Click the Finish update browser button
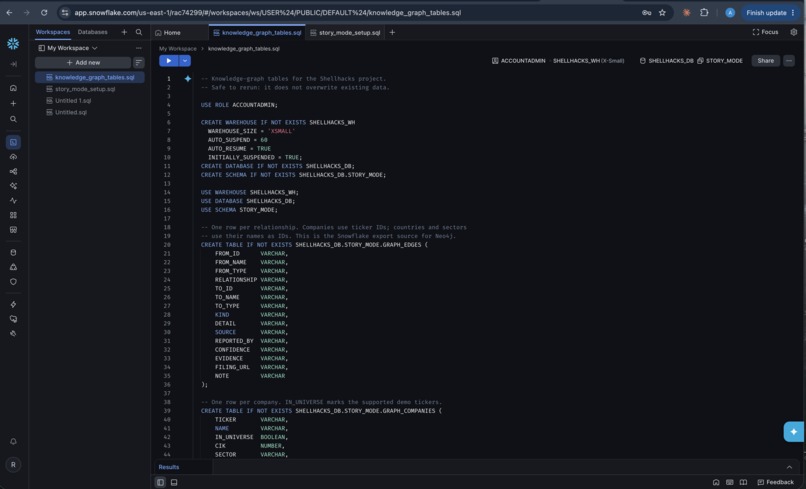Image resolution: width=806 pixels, height=489 pixels. pyautogui.click(x=771, y=13)
